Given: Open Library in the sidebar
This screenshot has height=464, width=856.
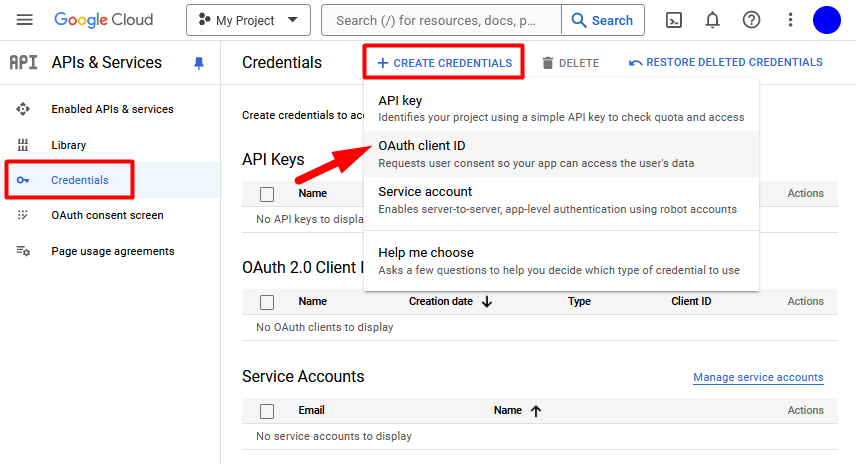Looking at the screenshot, I should click(x=69, y=145).
